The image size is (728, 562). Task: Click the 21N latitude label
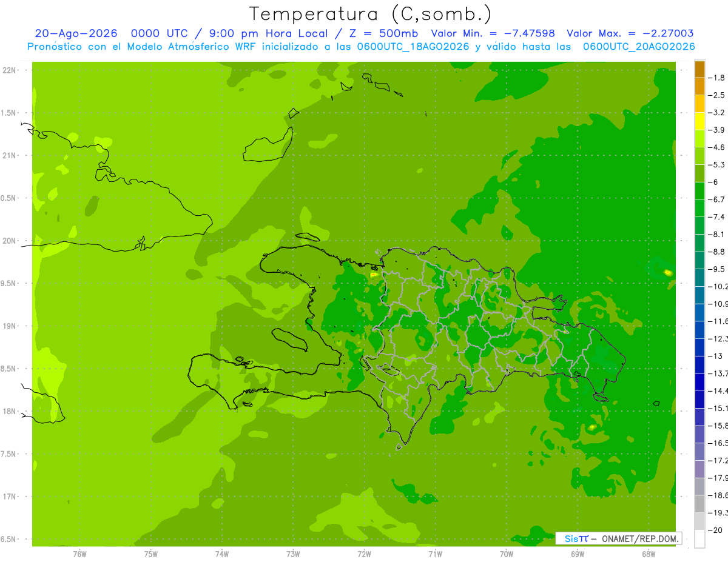(x=10, y=155)
